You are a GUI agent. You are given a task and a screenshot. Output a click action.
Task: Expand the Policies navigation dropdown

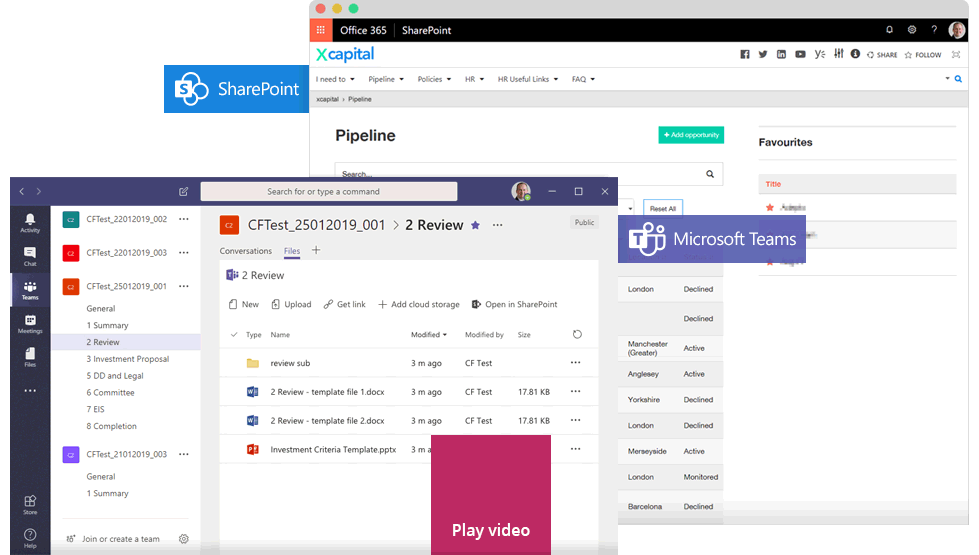pyautogui.click(x=435, y=79)
